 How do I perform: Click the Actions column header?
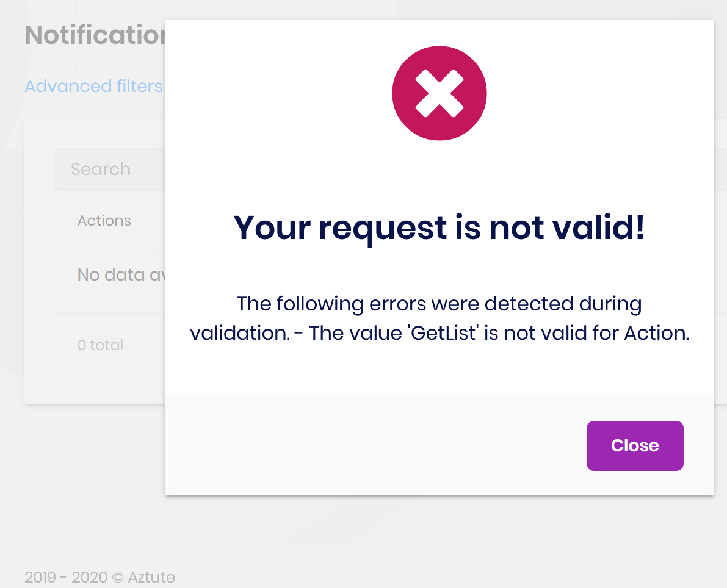104,221
